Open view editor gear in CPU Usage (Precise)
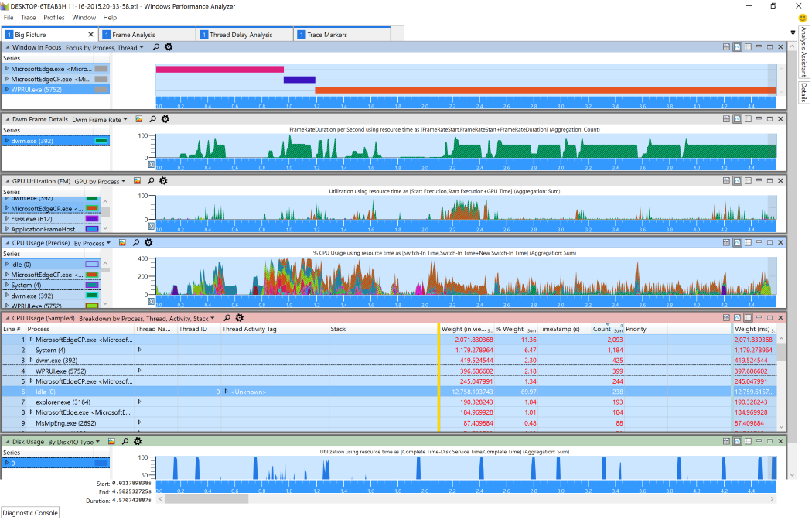The width and height of the screenshot is (812, 520). 148,243
